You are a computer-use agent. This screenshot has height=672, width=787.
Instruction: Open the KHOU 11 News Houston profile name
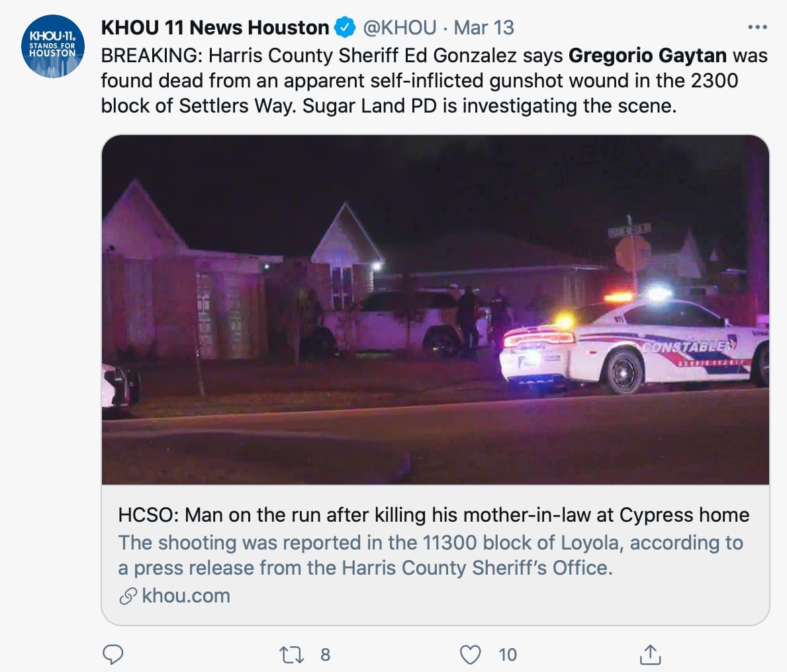[x=214, y=28]
